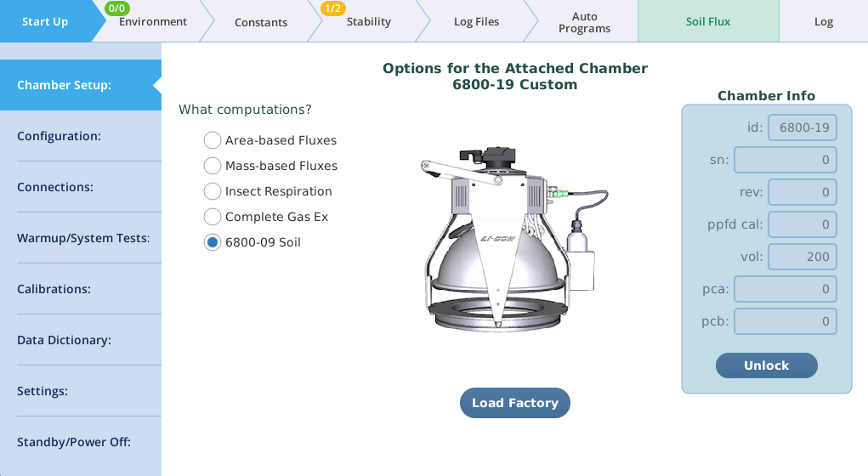The height and width of the screenshot is (476, 868).
Task: Click the pca field
Action: click(x=785, y=289)
